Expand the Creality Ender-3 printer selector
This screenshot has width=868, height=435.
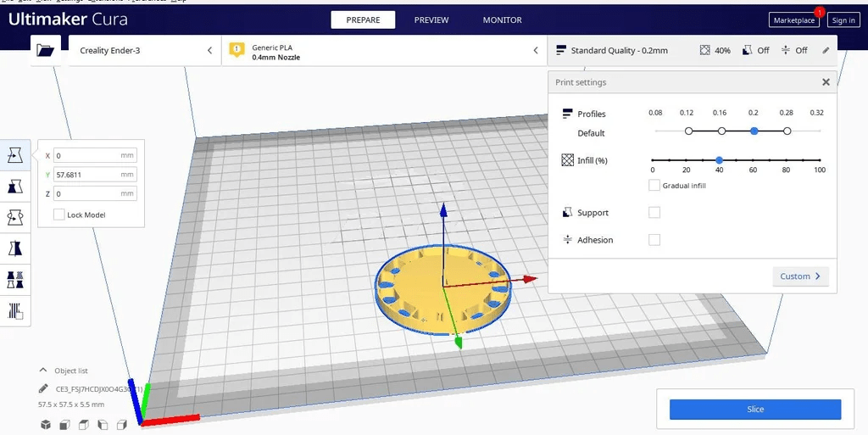[x=144, y=51]
